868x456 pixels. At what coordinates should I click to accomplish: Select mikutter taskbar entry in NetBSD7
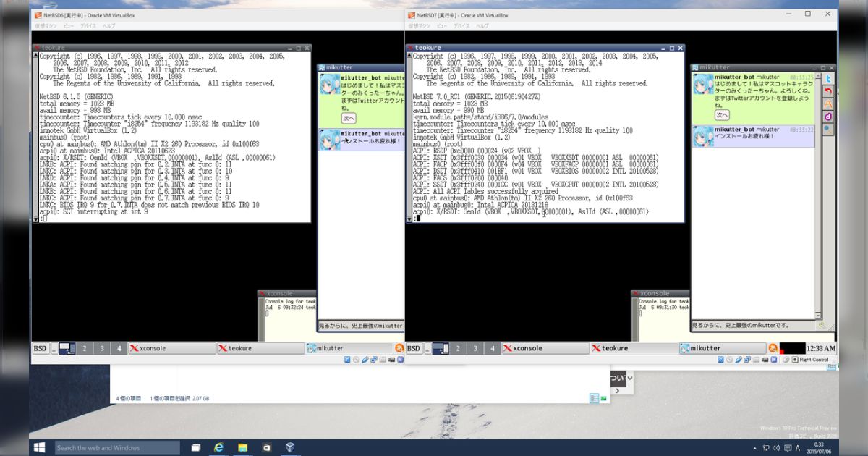pyautogui.click(x=723, y=348)
